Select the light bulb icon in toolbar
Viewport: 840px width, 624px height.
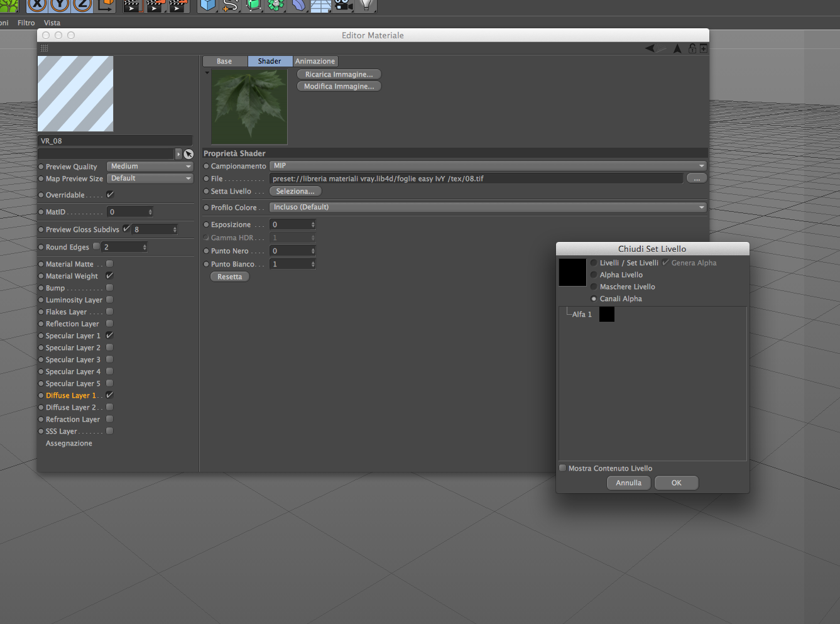pyautogui.click(x=366, y=5)
